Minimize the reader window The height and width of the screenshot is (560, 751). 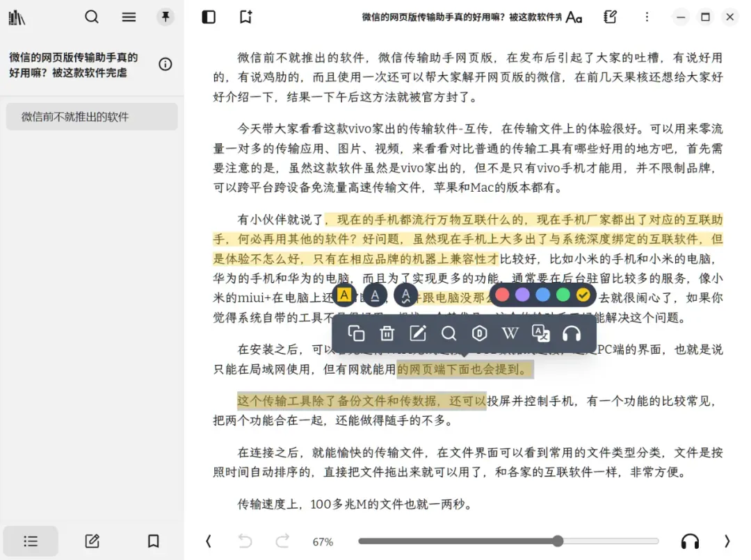(681, 17)
